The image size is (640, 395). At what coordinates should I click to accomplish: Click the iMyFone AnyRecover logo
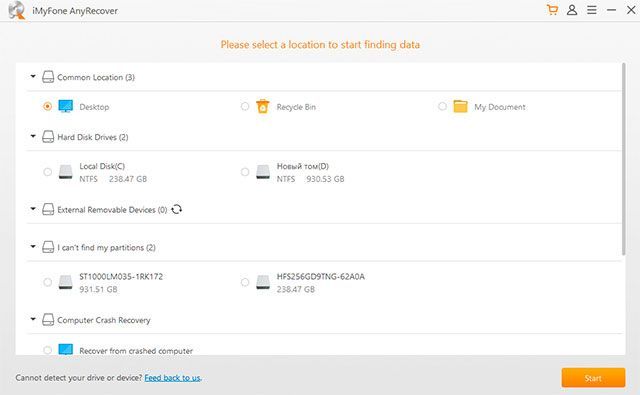coord(17,10)
